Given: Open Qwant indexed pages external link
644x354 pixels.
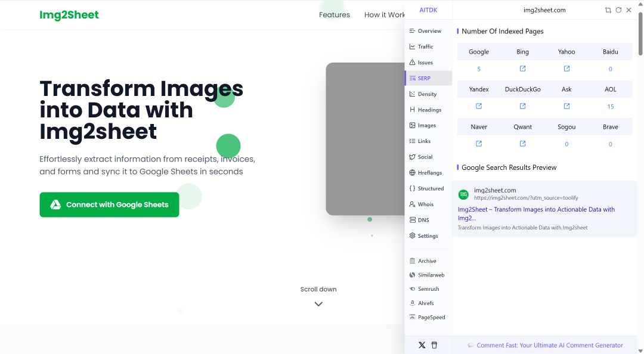Looking at the screenshot, I should pyautogui.click(x=522, y=144).
